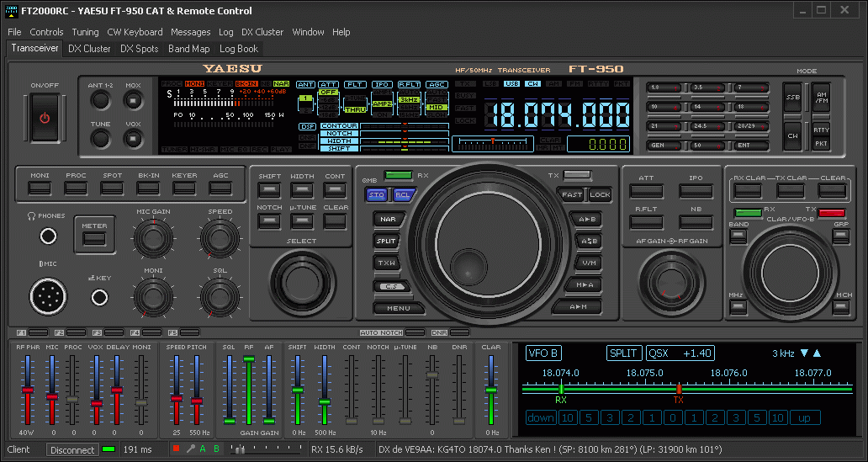Switch to the Band Map tab
868x462 pixels.
188,49
